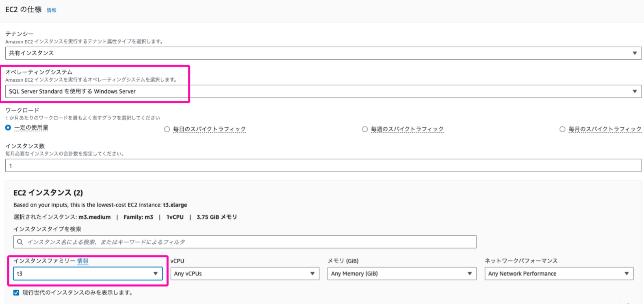Open the 情報 link next to EC2 の仕様

click(52, 10)
